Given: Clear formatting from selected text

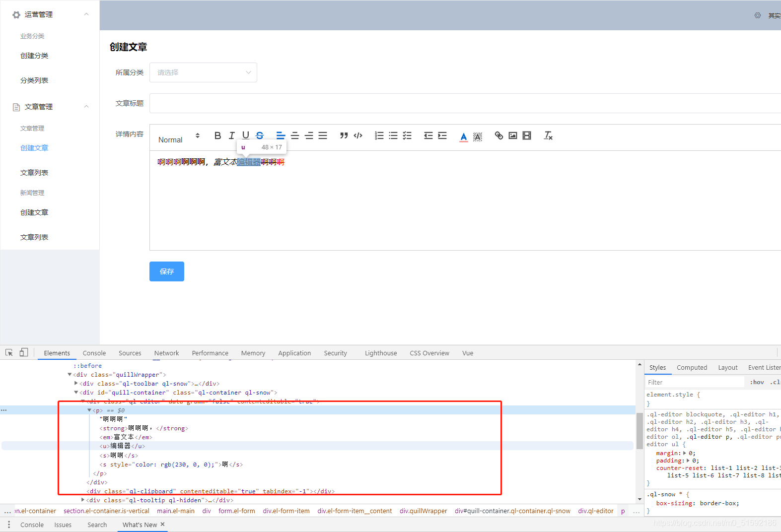Looking at the screenshot, I should tap(548, 135).
